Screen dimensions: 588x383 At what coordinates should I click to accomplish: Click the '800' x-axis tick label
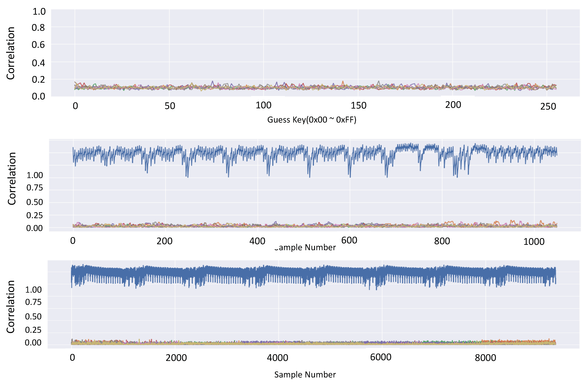pos(442,241)
